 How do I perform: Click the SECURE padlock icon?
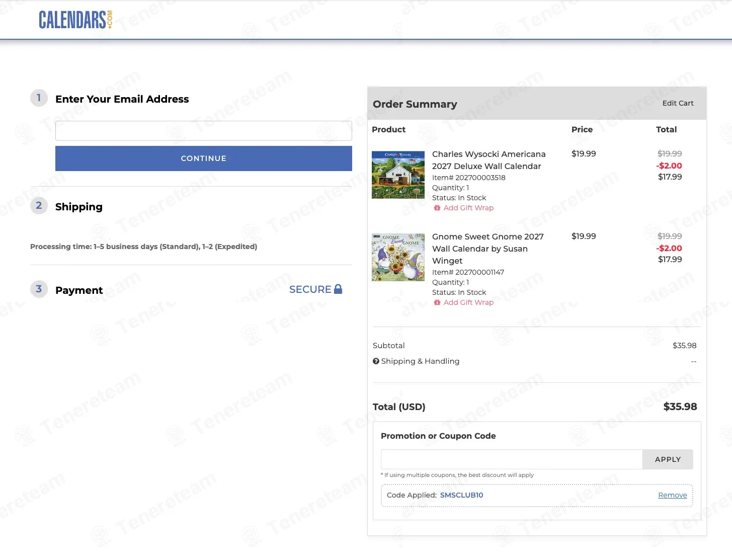[338, 289]
